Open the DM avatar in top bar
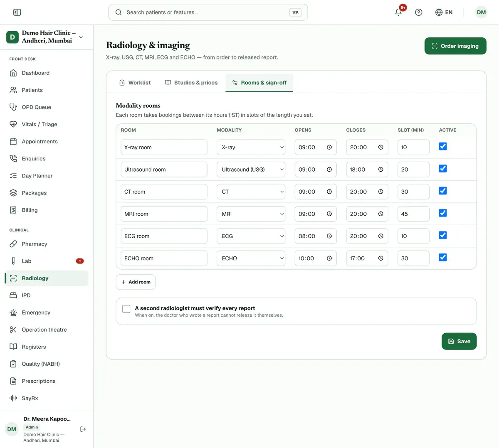Image resolution: width=499 pixels, height=448 pixels. pos(481,12)
